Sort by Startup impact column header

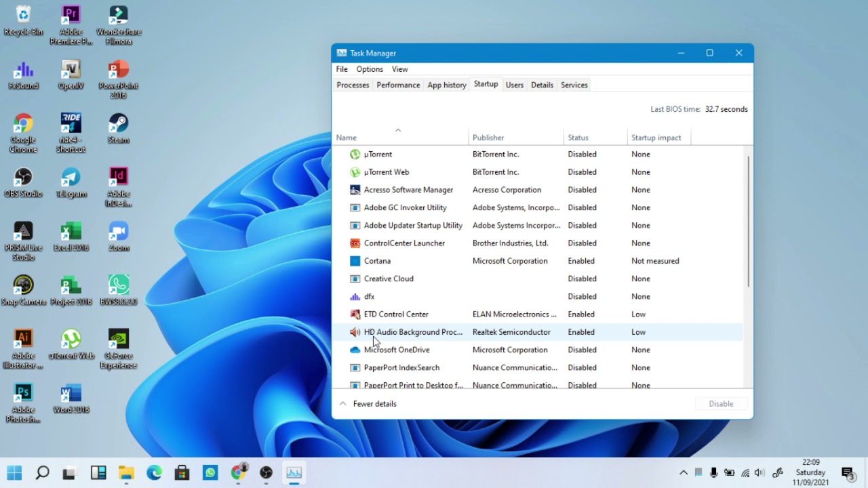pos(658,138)
